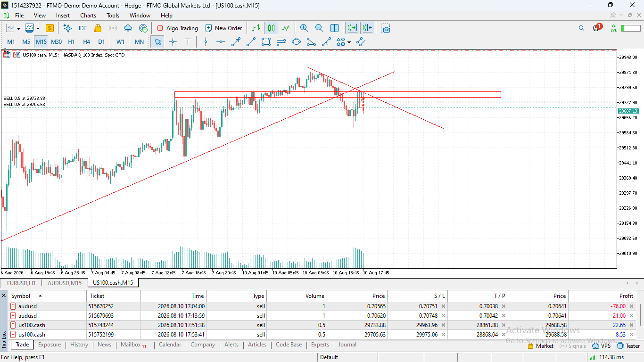
Task: Launch the IDE MetaEditor
Action: point(83,28)
